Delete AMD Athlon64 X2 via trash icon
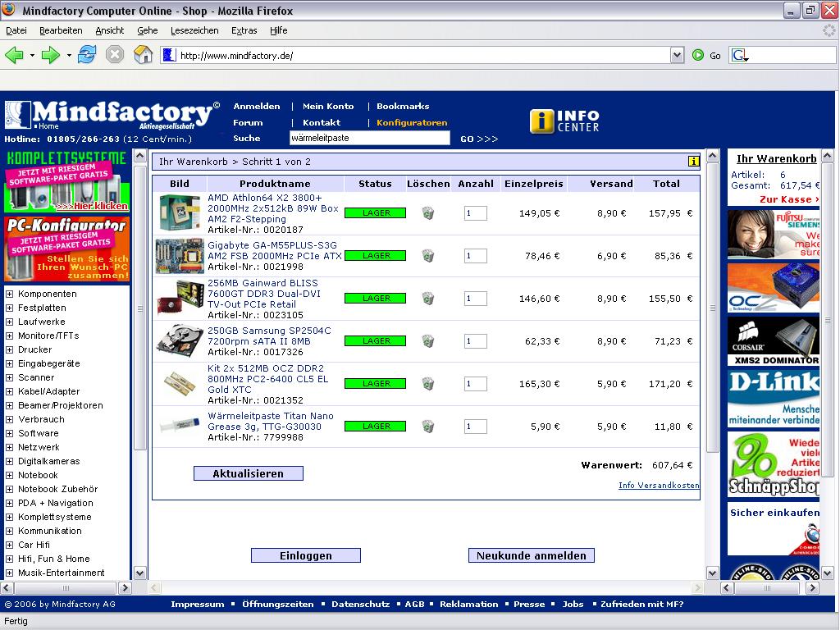Screen dimensions: 840x630 click(x=428, y=213)
